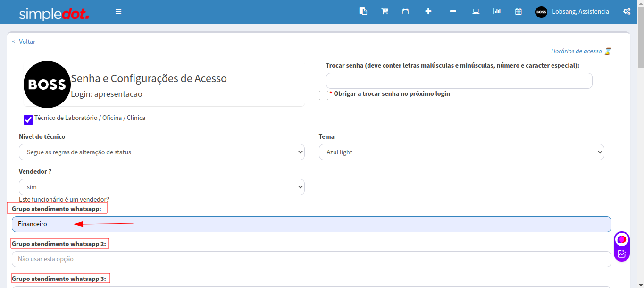Viewport: 644px width, 288px height.
Task: Open the documents copy icon in header
Action: (x=363, y=11)
